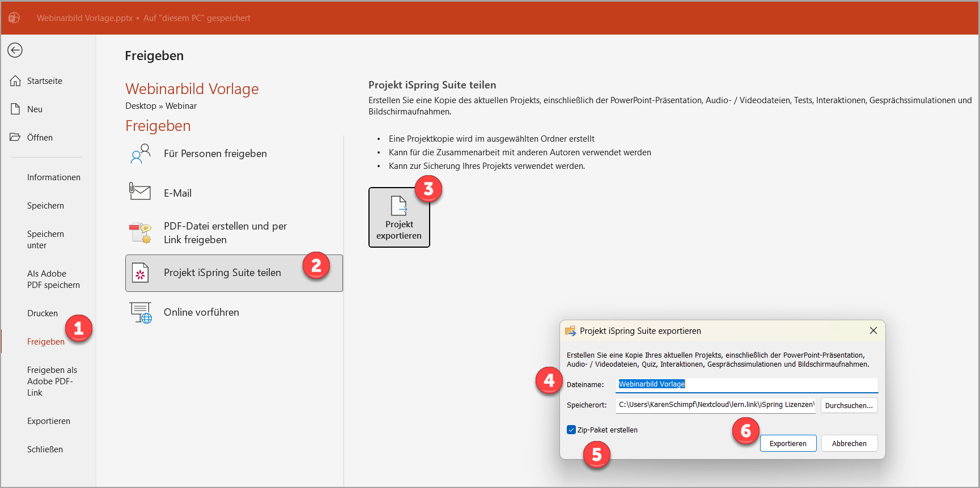
Task: Select Speichern unter in sidebar
Action: [45, 240]
